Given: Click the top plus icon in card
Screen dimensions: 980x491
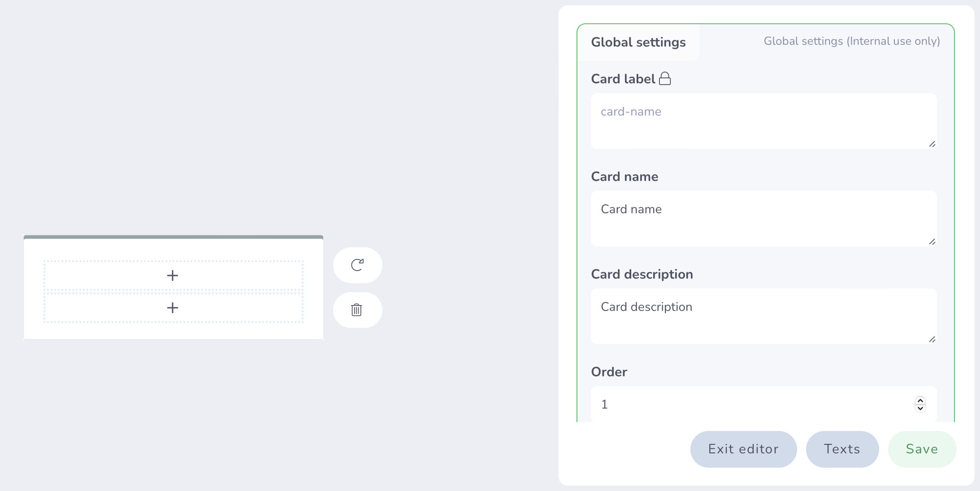Looking at the screenshot, I should (173, 276).
